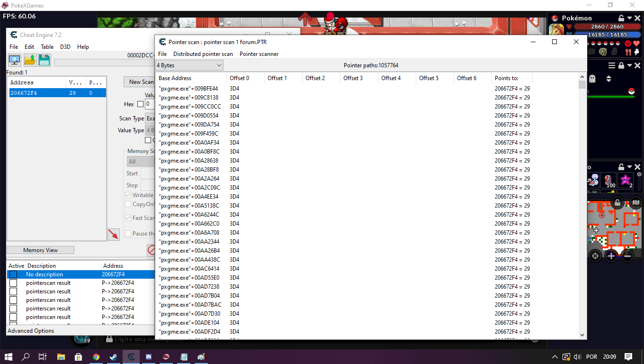The width and height of the screenshot is (644, 364).
Task: Click the load table folder icon
Action: 30,60
